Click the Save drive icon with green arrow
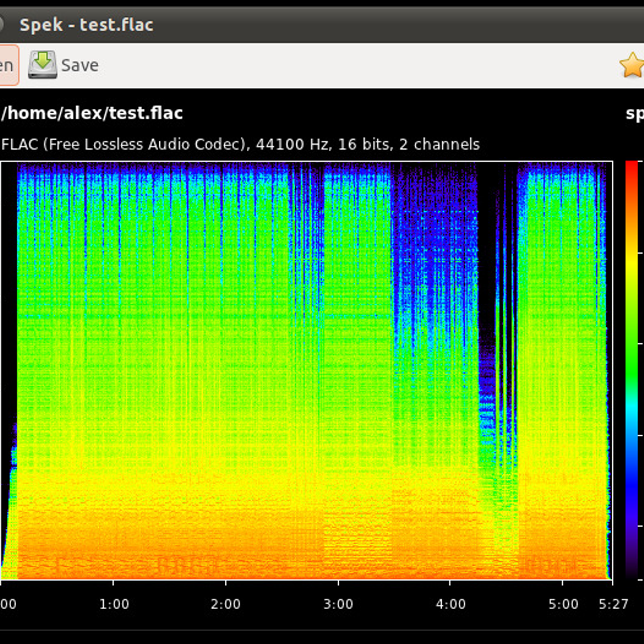644x644 pixels. (42, 65)
